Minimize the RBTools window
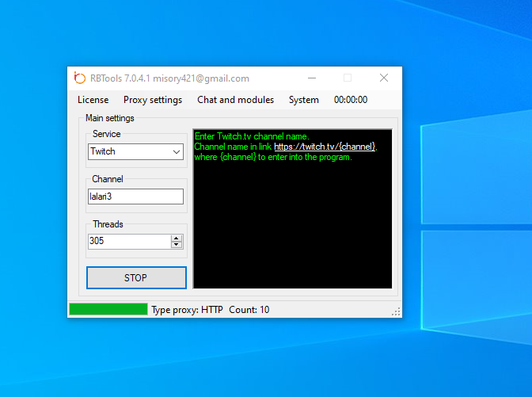Viewport: 532px width, 397px height. [x=311, y=78]
